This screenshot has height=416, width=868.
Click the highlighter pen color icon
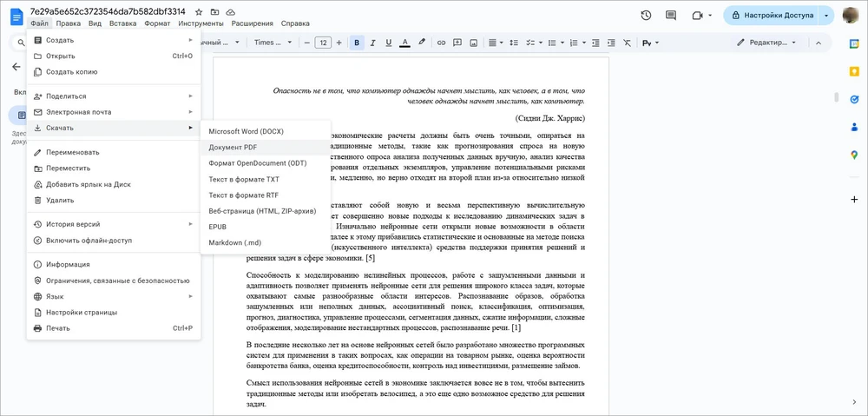click(x=422, y=43)
